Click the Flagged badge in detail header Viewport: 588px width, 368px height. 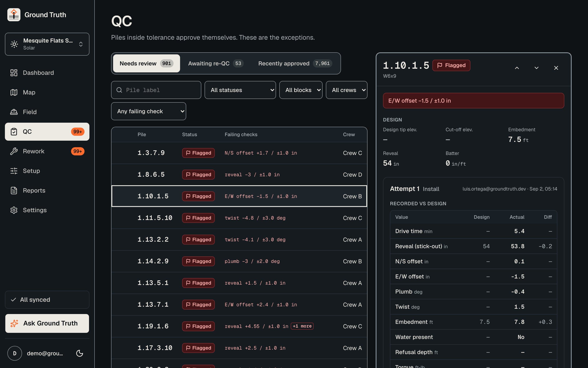pos(451,65)
